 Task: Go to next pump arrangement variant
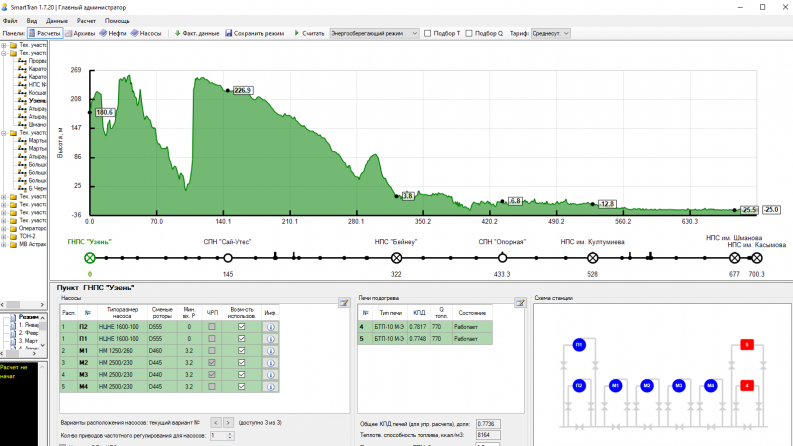coord(229,422)
